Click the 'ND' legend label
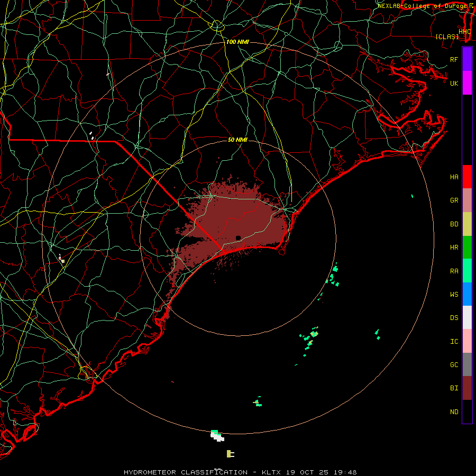 pos(454,412)
